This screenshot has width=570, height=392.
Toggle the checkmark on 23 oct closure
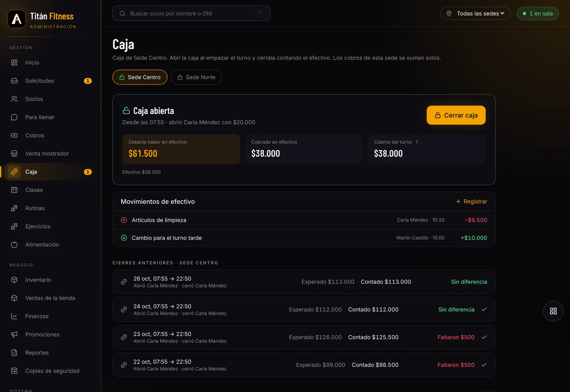[484, 337]
